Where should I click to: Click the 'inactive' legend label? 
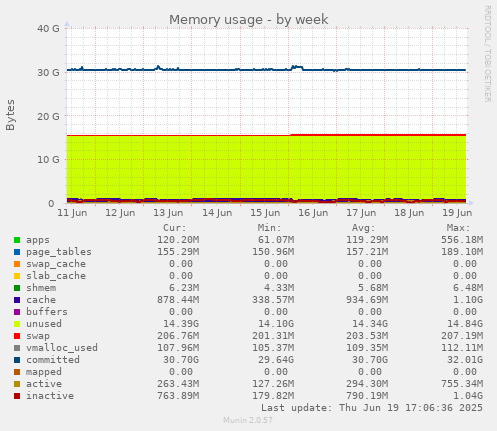point(50,396)
